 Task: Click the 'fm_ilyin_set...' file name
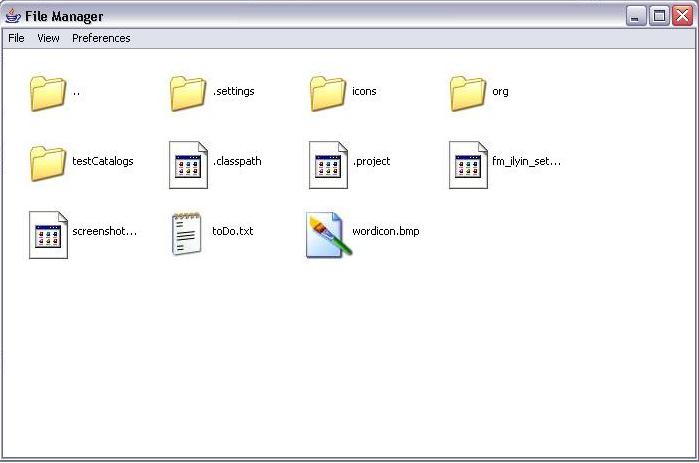526,161
